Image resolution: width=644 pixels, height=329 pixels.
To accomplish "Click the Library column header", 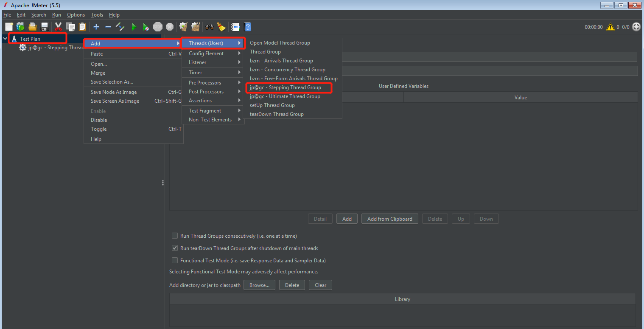I will coord(402,299).
